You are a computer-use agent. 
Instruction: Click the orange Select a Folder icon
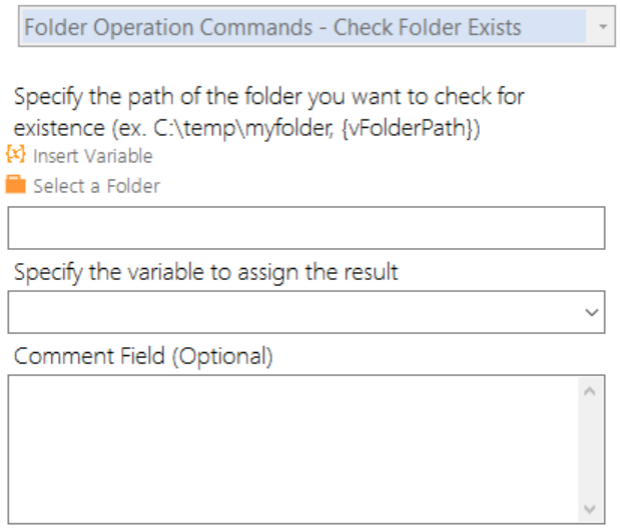coord(16,185)
